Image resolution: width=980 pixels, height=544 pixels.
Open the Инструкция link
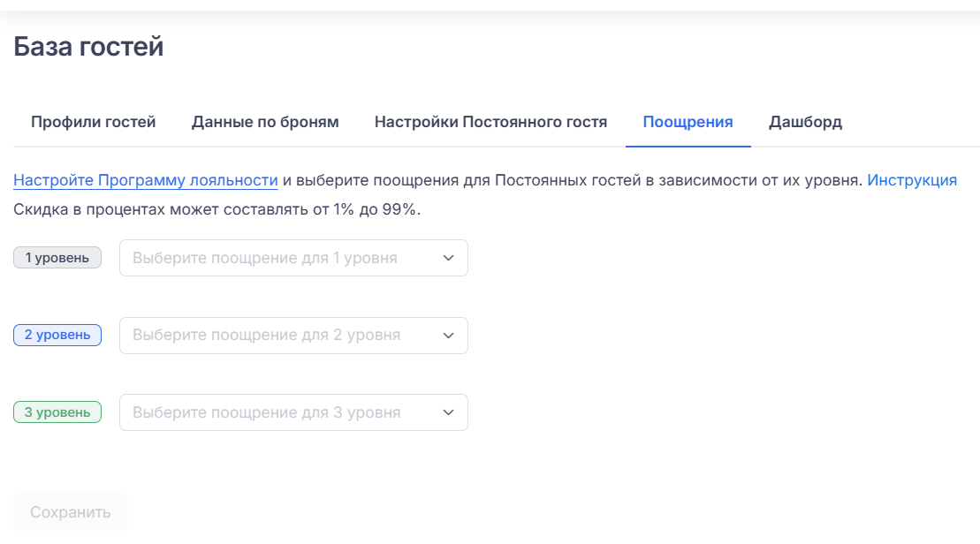pyautogui.click(x=912, y=180)
